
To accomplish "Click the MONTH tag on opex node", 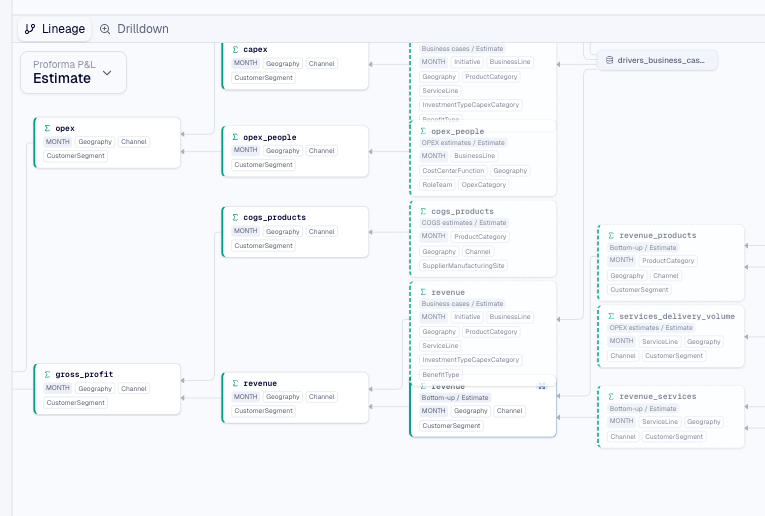I will pyautogui.click(x=58, y=142).
